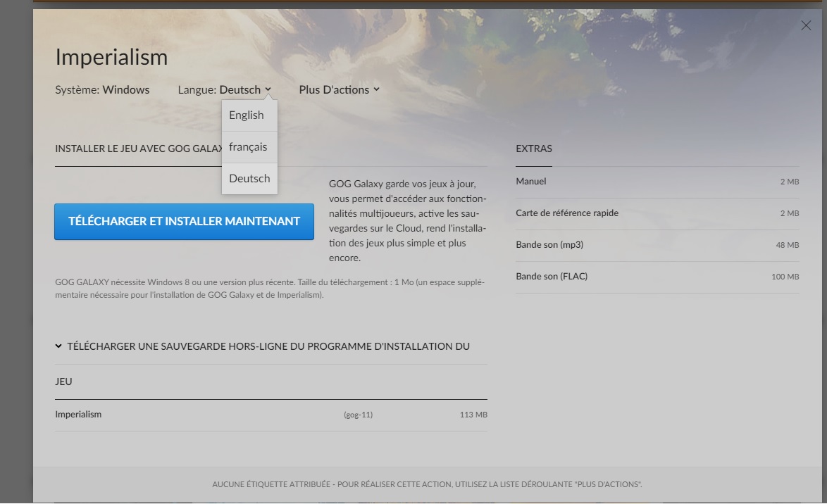Click the 100 MB FLAC size

coord(785,277)
